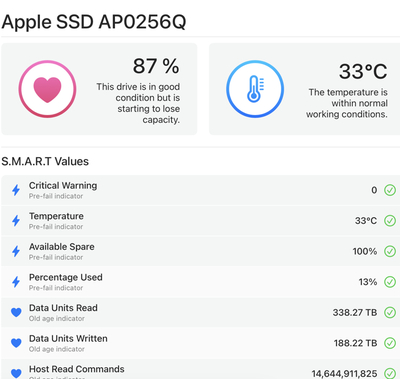Click the green checkmark for Critical Warning
Screen dimensions: 400x379
pos(390,190)
